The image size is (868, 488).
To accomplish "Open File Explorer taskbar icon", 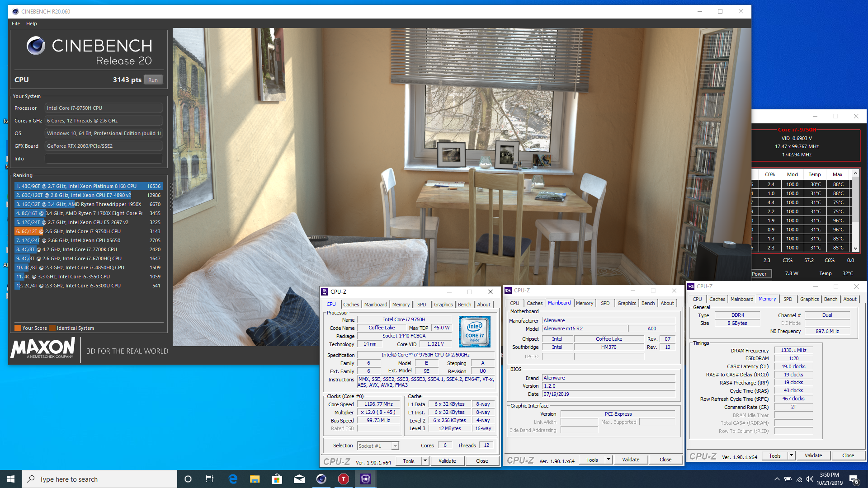I will pyautogui.click(x=255, y=479).
